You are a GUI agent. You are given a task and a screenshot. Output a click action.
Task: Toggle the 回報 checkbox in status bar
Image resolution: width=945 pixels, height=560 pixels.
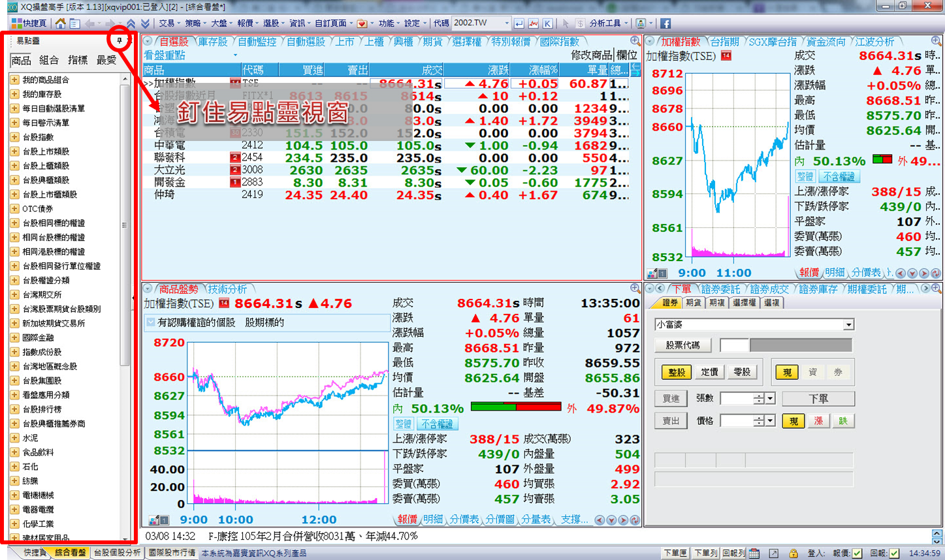point(894,553)
